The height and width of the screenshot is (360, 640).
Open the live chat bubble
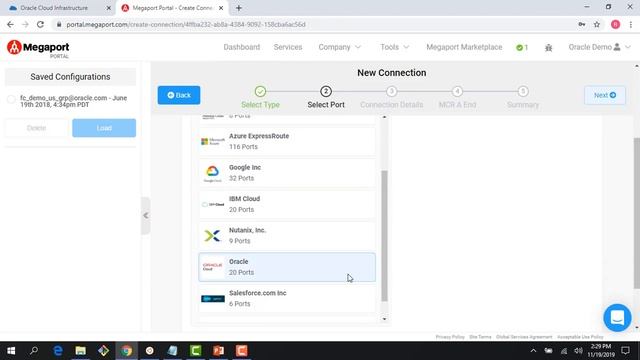coord(617,318)
